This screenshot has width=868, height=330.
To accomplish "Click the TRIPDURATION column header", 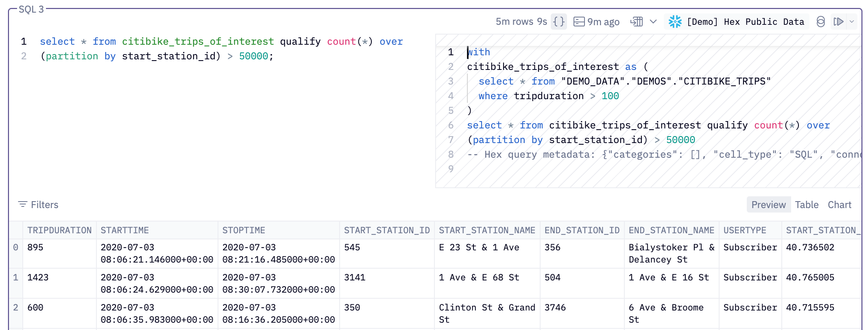I will pyautogui.click(x=59, y=230).
